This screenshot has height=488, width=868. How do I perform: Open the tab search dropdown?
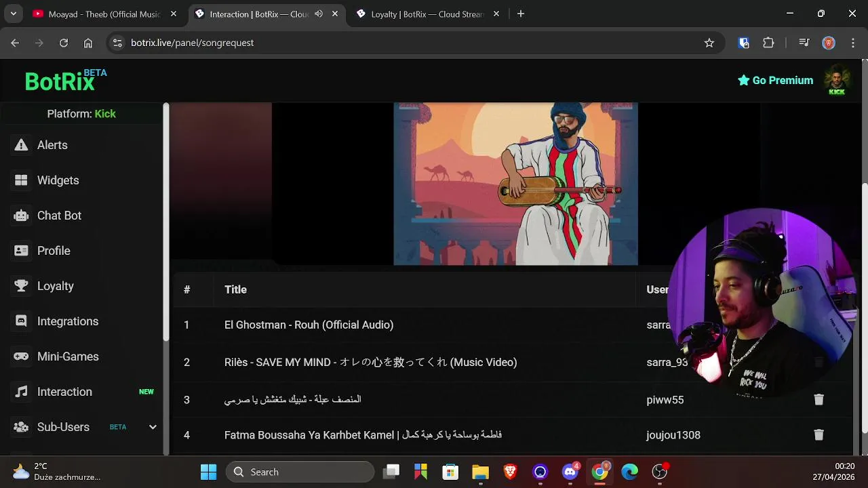tap(14, 14)
